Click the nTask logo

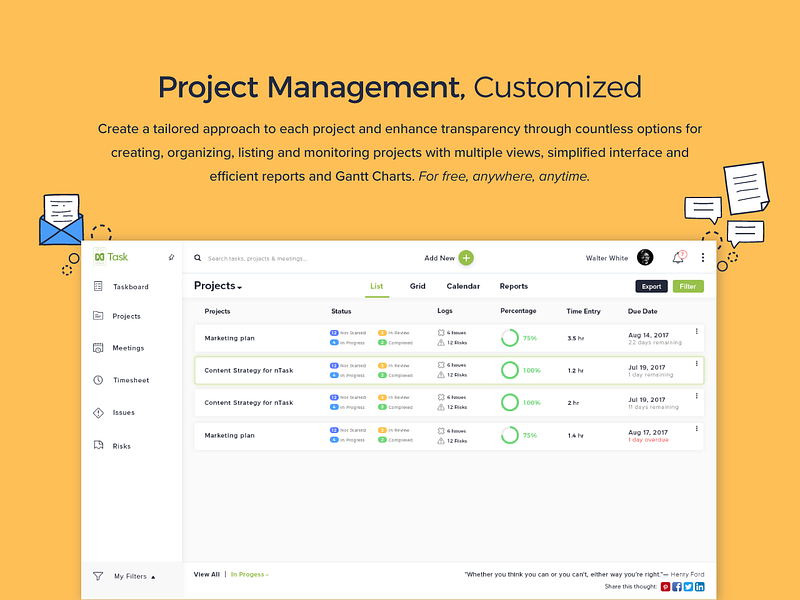111,257
